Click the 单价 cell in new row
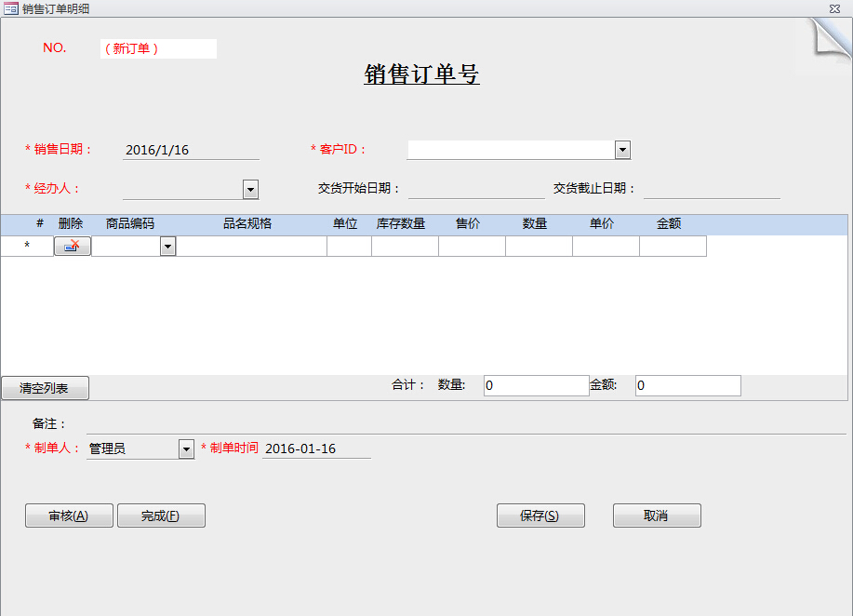The width and height of the screenshot is (853, 616). (x=606, y=246)
